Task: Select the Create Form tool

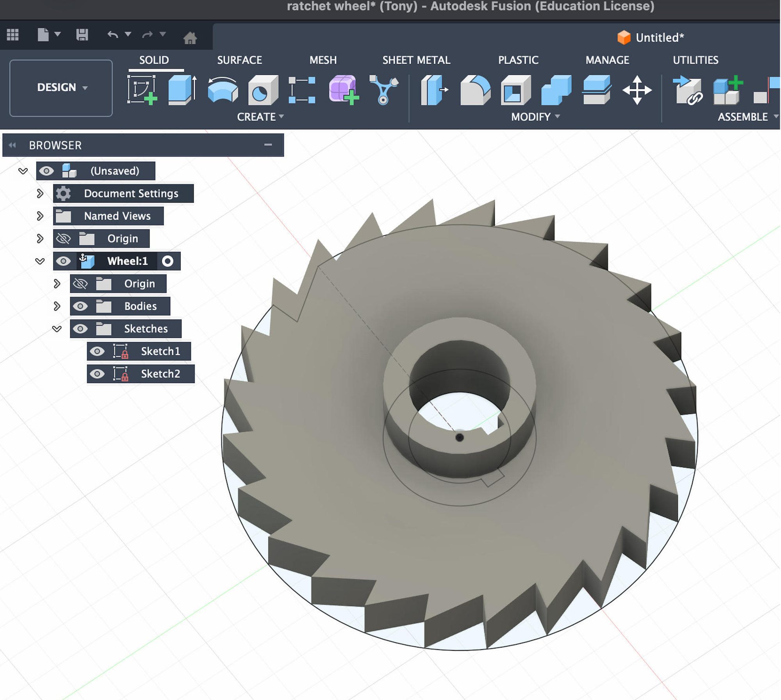Action: (x=344, y=90)
